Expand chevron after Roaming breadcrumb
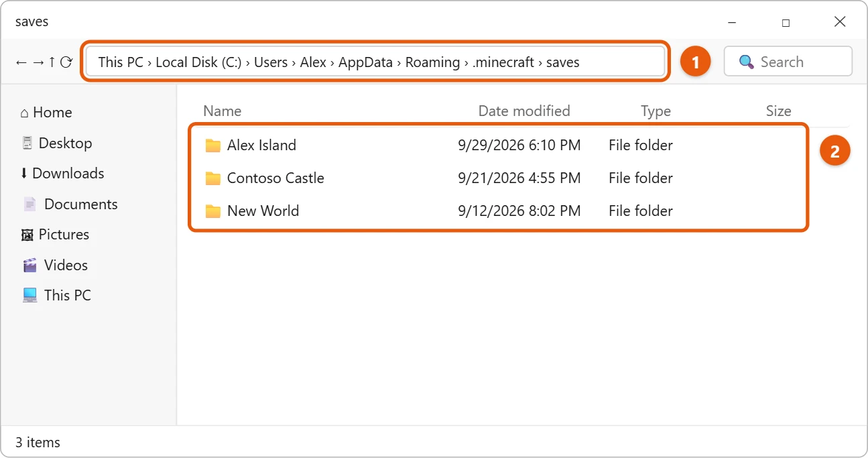Image resolution: width=868 pixels, height=458 pixels. (467, 62)
